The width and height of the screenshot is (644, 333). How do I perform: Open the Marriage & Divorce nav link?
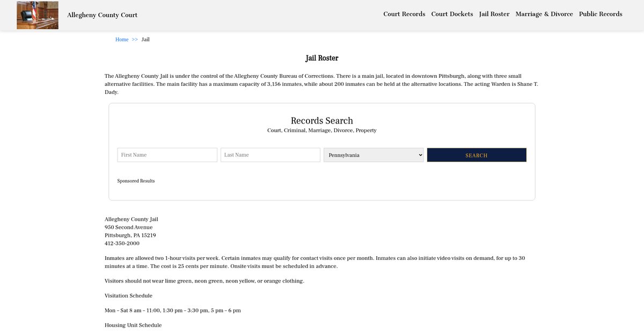(x=544, y=14)
